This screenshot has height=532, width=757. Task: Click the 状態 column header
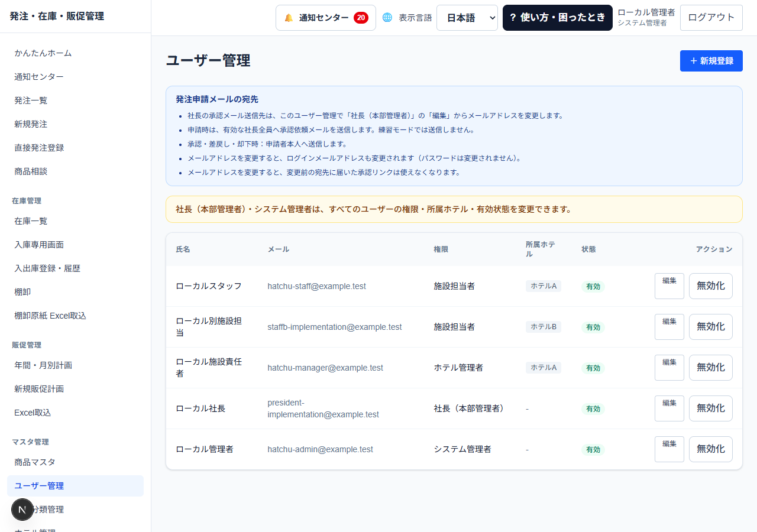click(x=589, y=249)
